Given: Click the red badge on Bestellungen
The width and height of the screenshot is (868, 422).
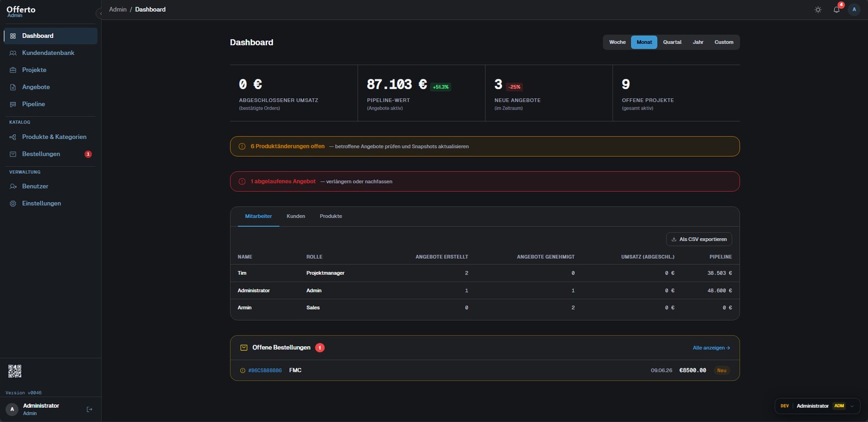Looking at the screenshot, I should (88, 154).
